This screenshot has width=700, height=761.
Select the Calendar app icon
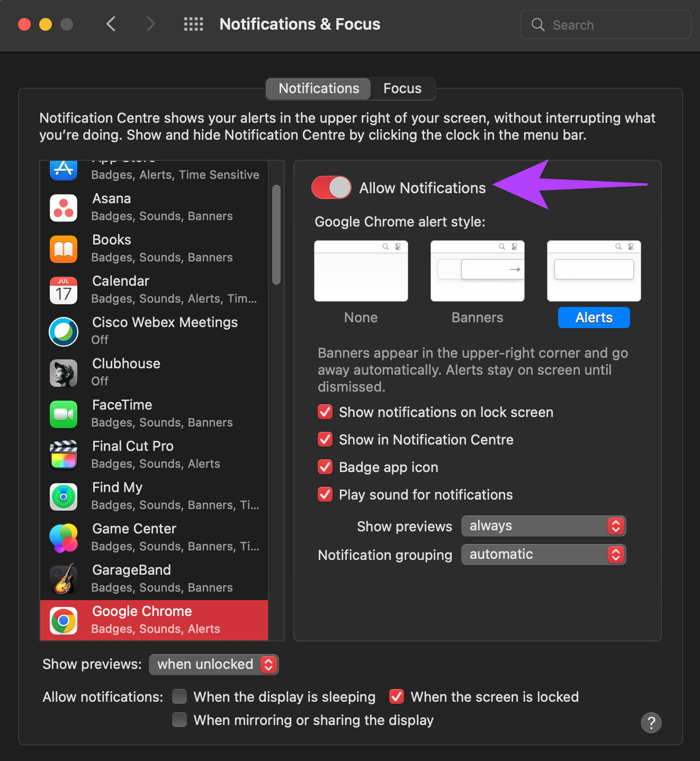[x=64, y=290]
